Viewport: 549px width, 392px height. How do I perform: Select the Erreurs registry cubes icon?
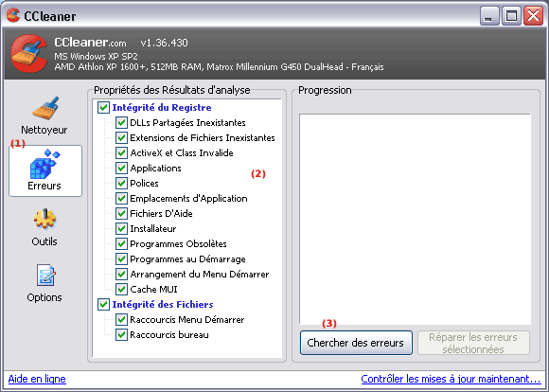(44, 164)
